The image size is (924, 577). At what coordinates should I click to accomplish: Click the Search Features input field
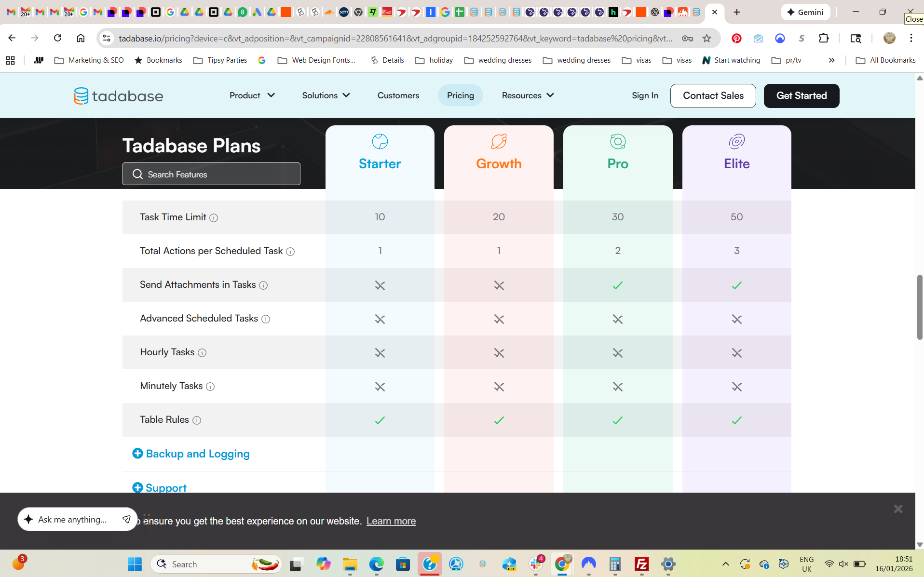click(211, 174)
